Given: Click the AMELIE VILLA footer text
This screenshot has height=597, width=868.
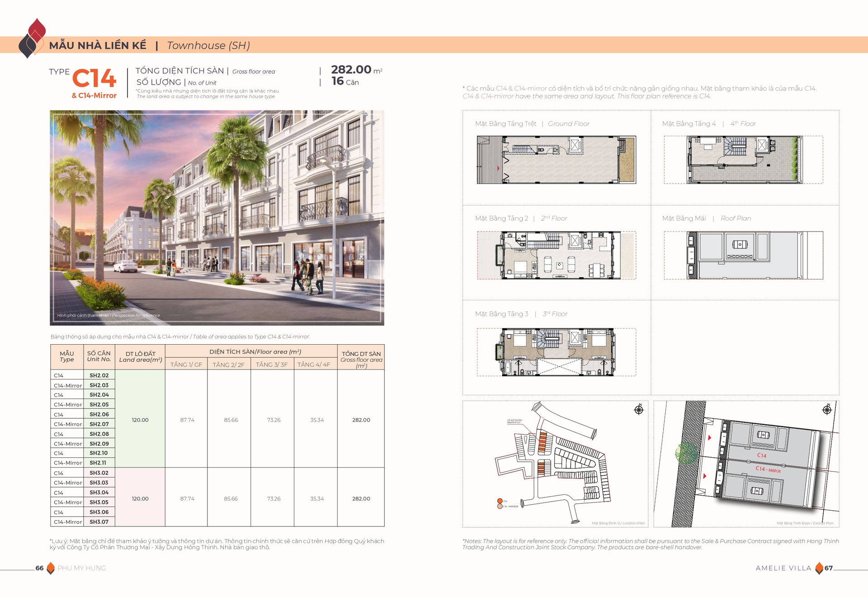Looking at the screenshot, I should pyautogui.click(x=783, y=568).
